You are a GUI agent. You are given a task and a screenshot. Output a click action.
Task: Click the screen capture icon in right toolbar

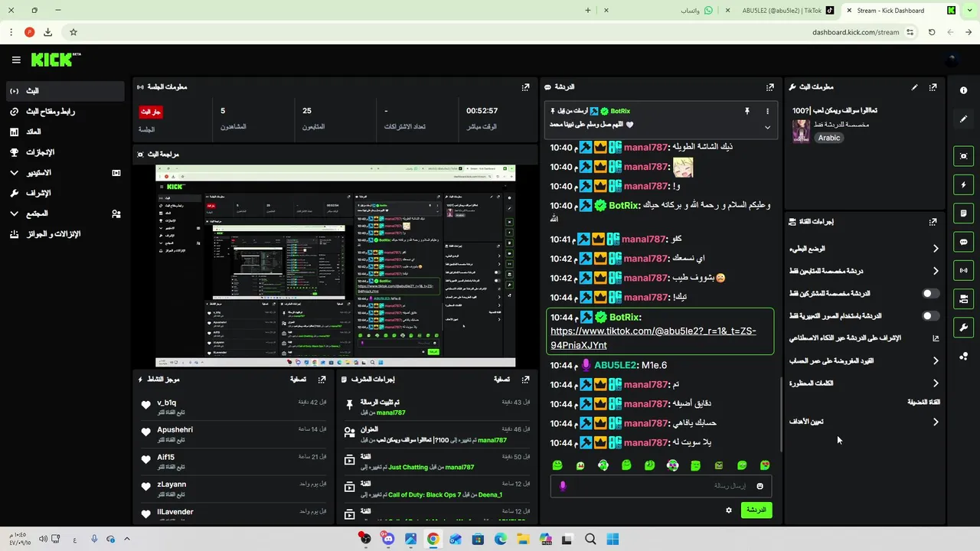[x=963, y=156]
